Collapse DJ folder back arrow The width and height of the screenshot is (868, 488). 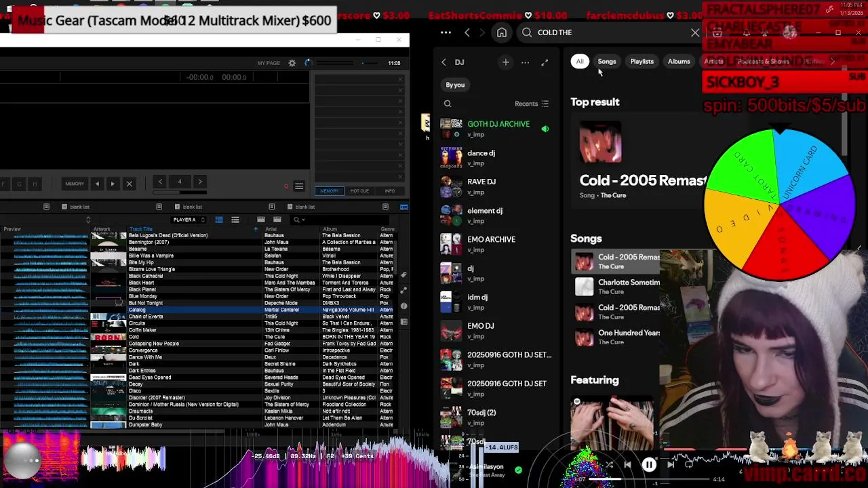pos(444,62)
